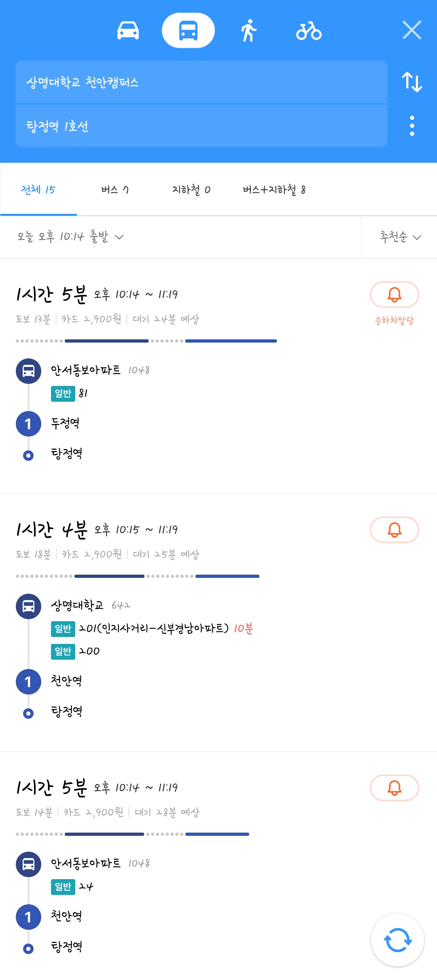
Task: Open departure time dropdown 오늘 오후 10:14 출발
Action: (70, 237)
